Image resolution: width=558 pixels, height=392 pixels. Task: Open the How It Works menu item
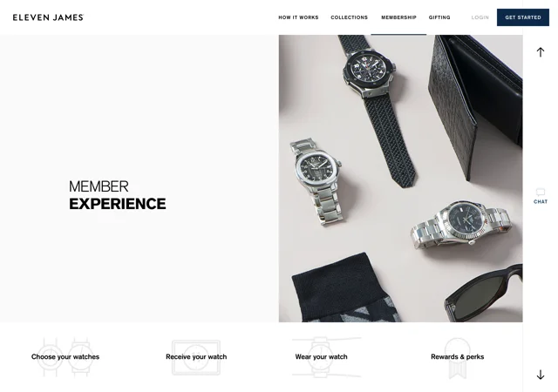coord(298,17)
